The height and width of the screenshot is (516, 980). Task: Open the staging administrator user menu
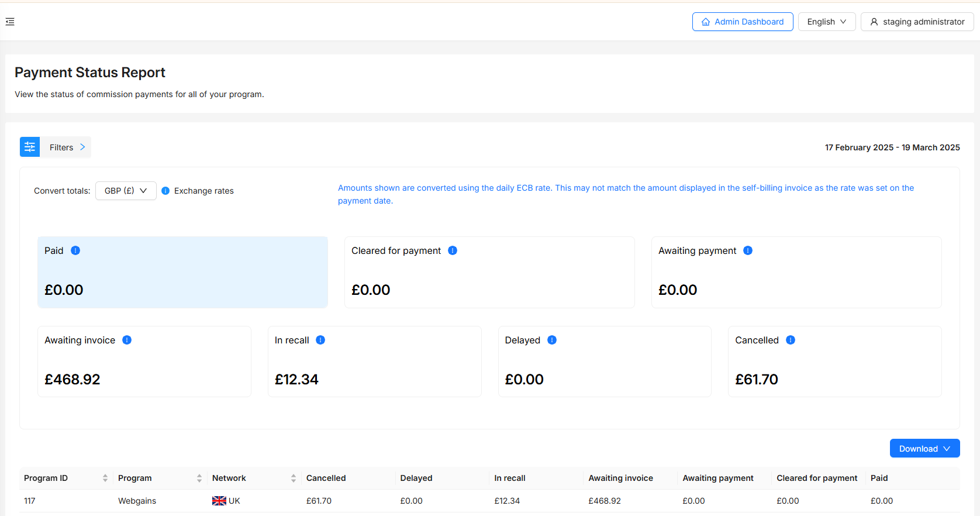click(917, 22)
